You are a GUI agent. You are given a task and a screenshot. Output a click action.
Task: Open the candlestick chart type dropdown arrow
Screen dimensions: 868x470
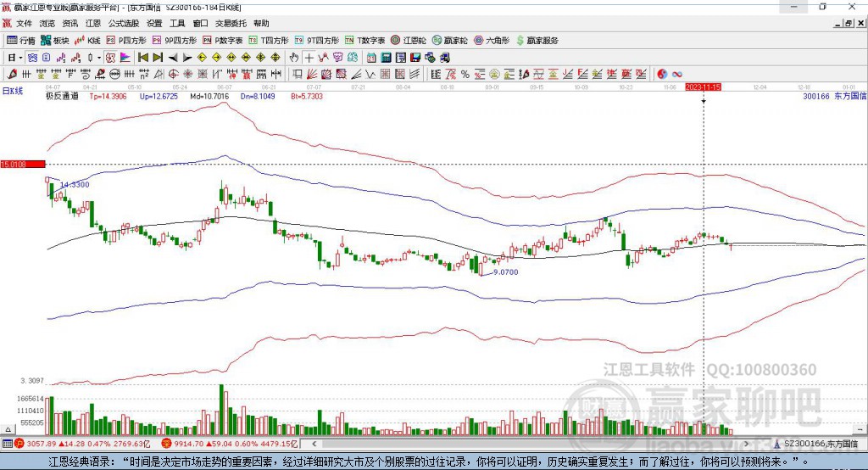(x=98, y=58)
